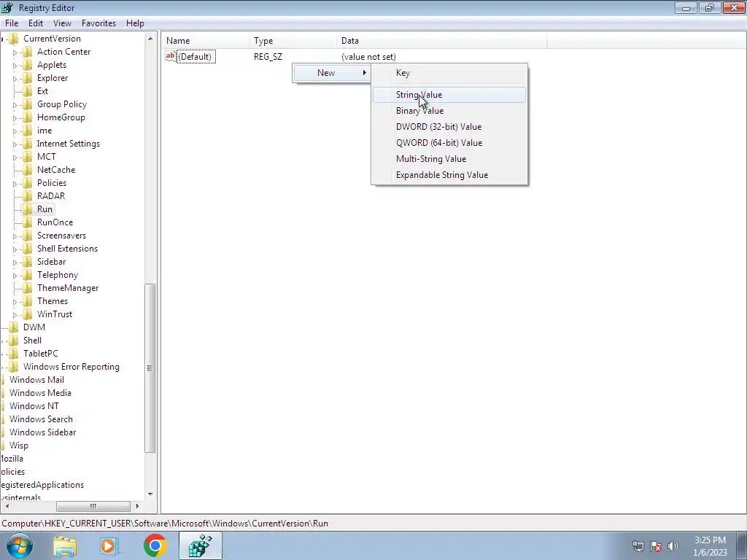Click the Ext folder icon

coord(28,91)
